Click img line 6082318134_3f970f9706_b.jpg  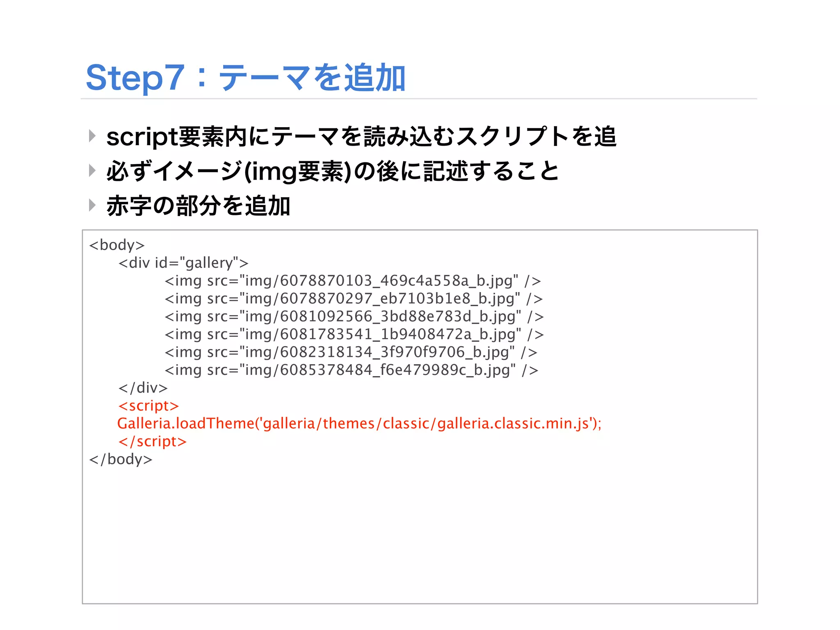[351, 352]
